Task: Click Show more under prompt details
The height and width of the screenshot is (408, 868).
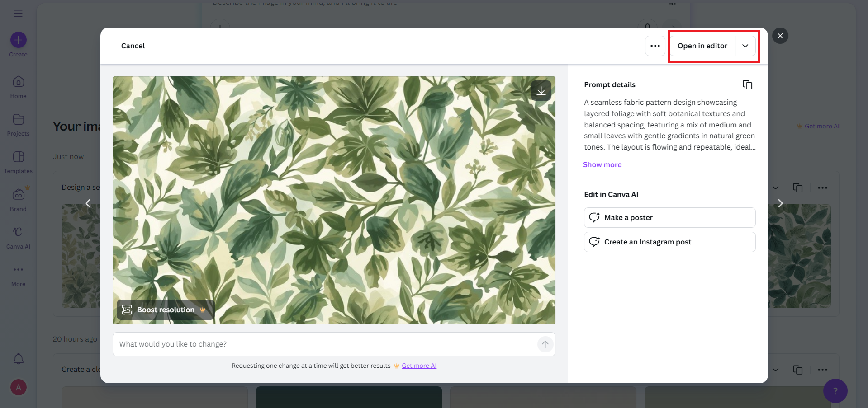Action: (x=602, y=165)
